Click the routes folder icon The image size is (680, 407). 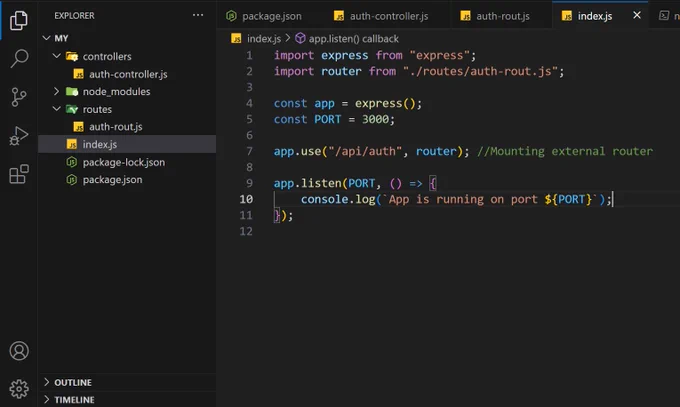click(x=72, y=109)
